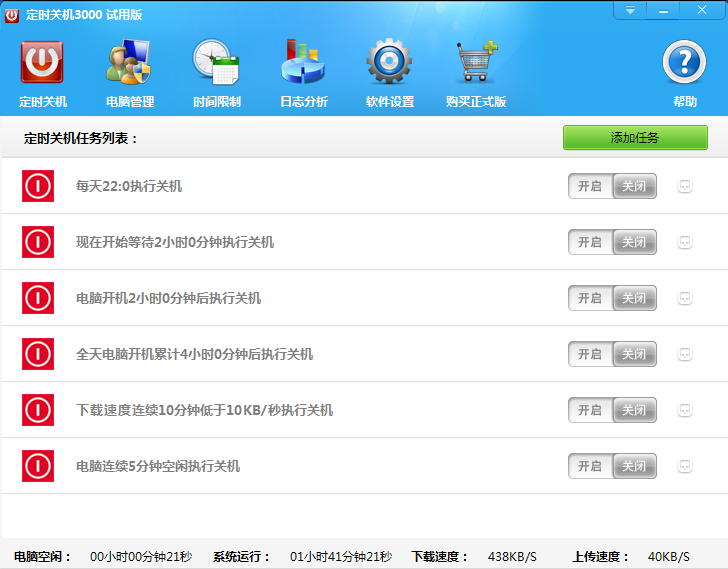Set 关闭 for 每天22:0执行关机 task
The width and height of the screenshot is (728, 569).
tap(634, 186)
